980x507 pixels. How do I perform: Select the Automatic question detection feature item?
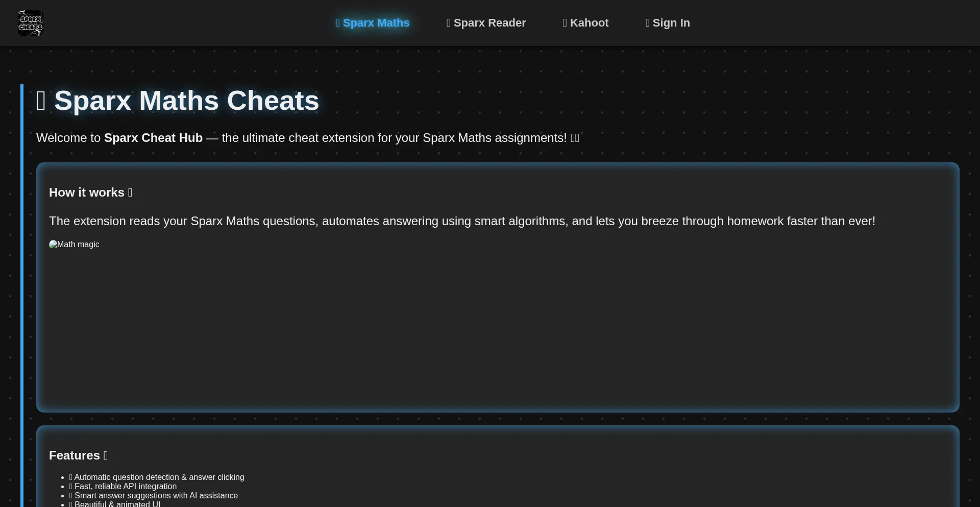click(159, 477)
